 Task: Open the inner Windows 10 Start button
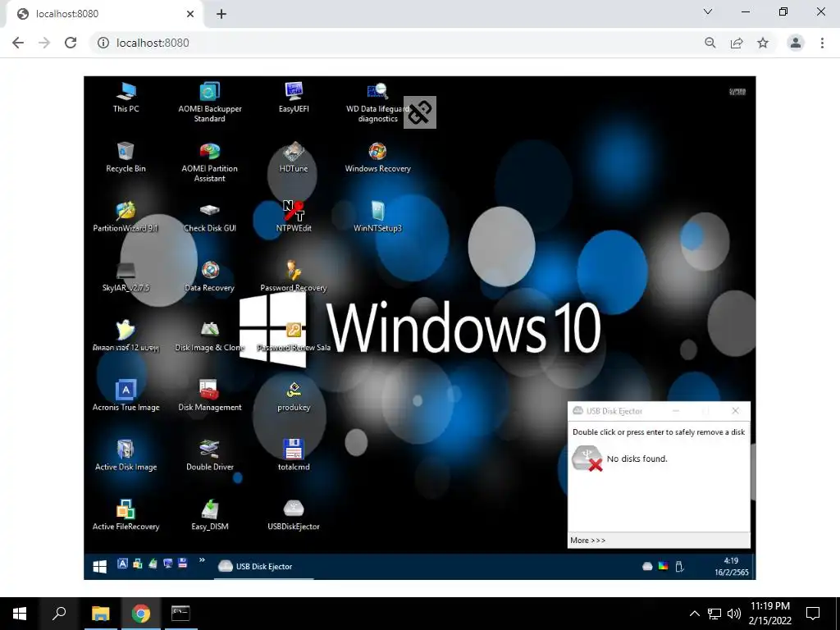coord(99,566)
